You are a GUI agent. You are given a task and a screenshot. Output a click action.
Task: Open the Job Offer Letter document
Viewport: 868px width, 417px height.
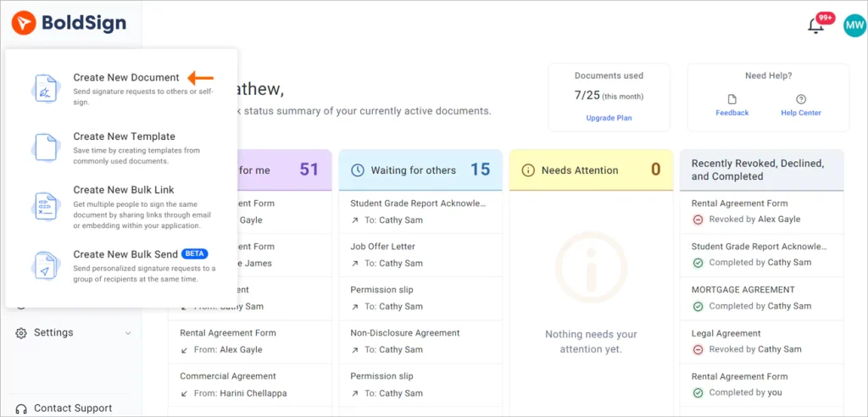point(382,247)
